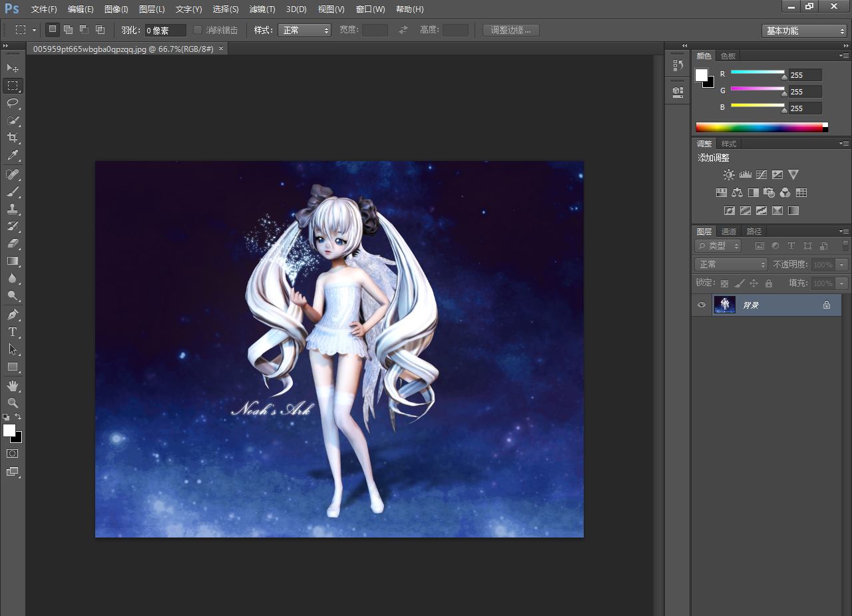Switch to the 通道 tab
This screenshot has width=852, height=616.
(x=729, y=231)
